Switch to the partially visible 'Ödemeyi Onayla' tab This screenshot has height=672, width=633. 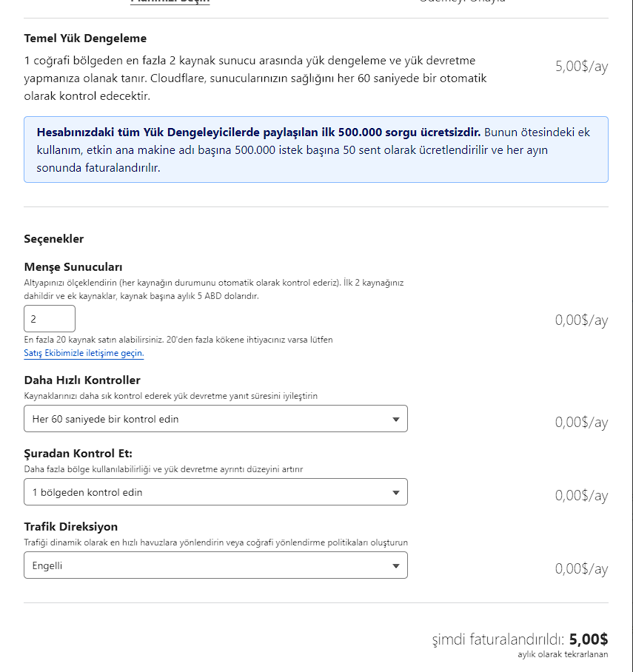(462, 1)
